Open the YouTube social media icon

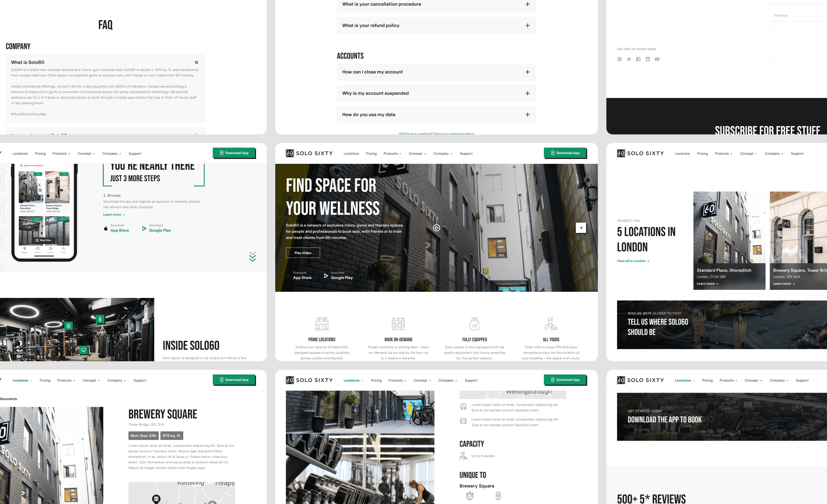pyautogui.click(x=657, y=59)
